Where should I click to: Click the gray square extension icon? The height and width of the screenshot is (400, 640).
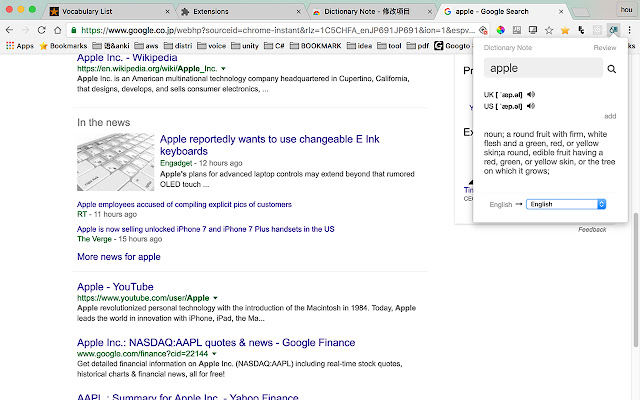(517, 30)
